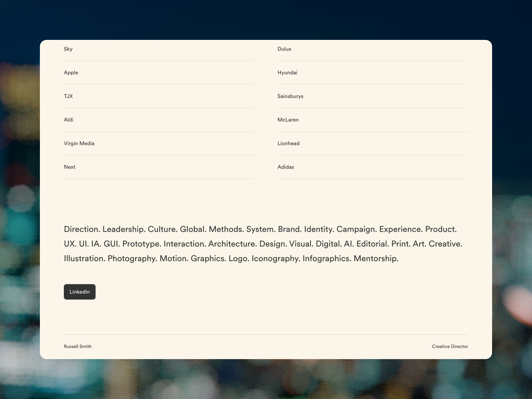
Task: Click the word Photography in skills paragraph
Action: click(132, 259)
